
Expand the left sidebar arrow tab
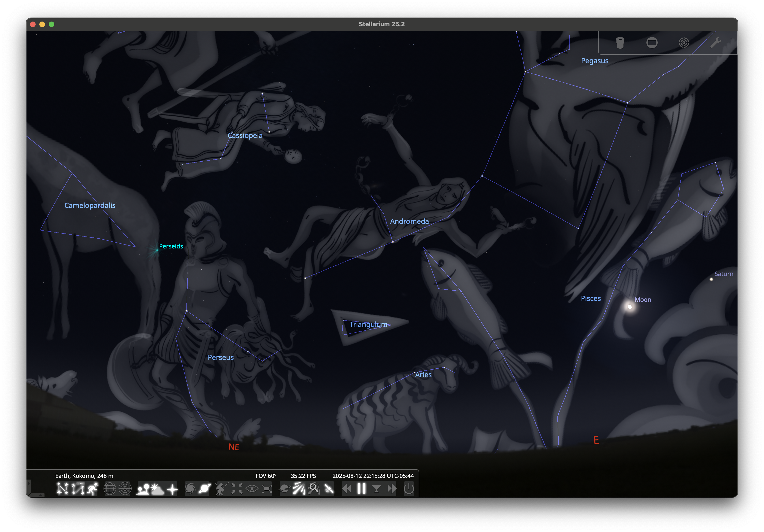coord(29,486)
